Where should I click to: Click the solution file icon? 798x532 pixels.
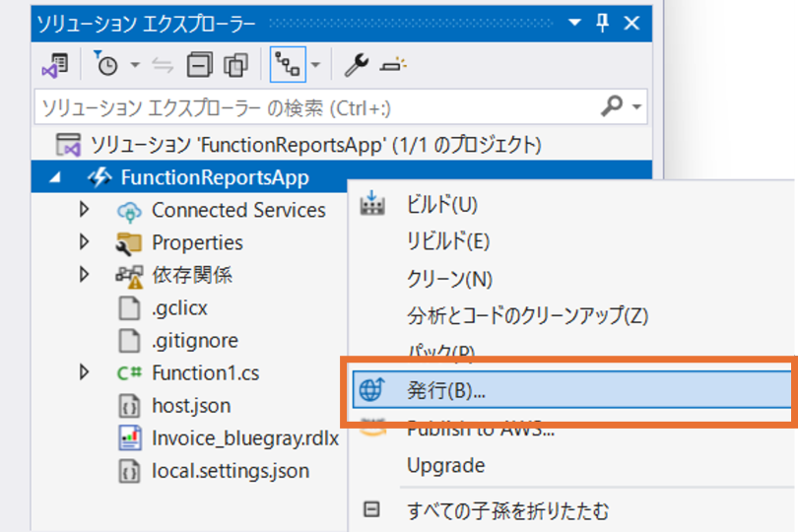click(x=68, y=145)
